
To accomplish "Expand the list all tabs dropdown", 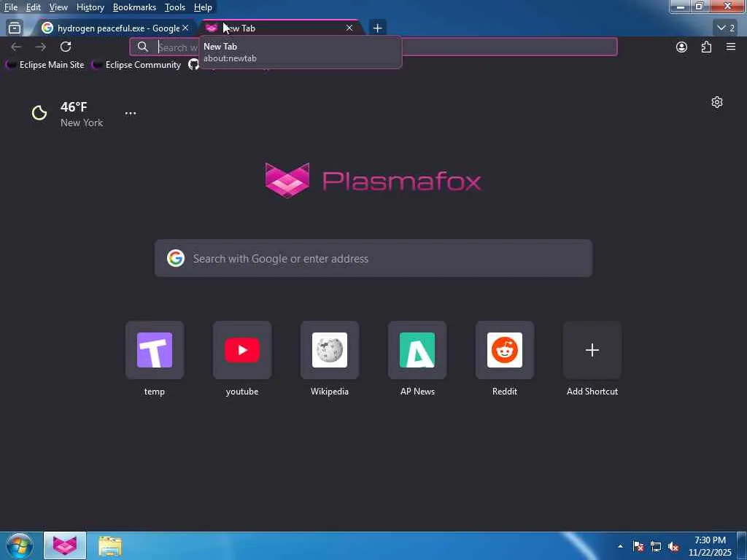I will [726, 28].
